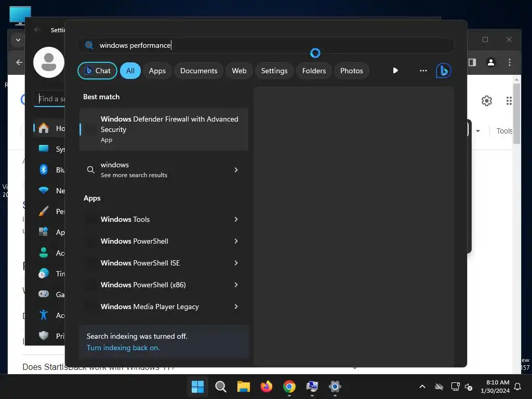This screenshot has width=532, height=399.
Task: Switch to the Apps filter tab
Action: [x=157, y=71]
